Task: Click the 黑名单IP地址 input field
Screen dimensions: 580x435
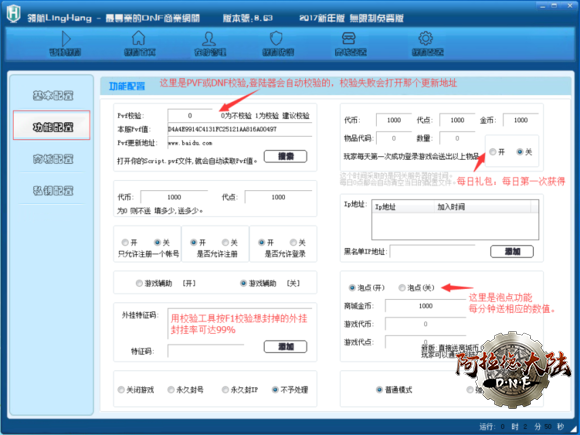Action: click(x=432, y=252)
